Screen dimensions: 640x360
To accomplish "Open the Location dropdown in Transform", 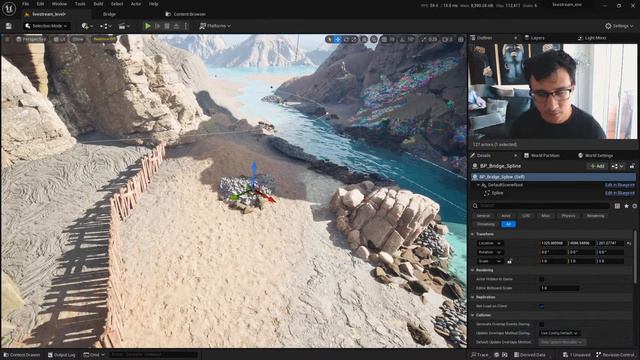I will [x=490, y=243].
